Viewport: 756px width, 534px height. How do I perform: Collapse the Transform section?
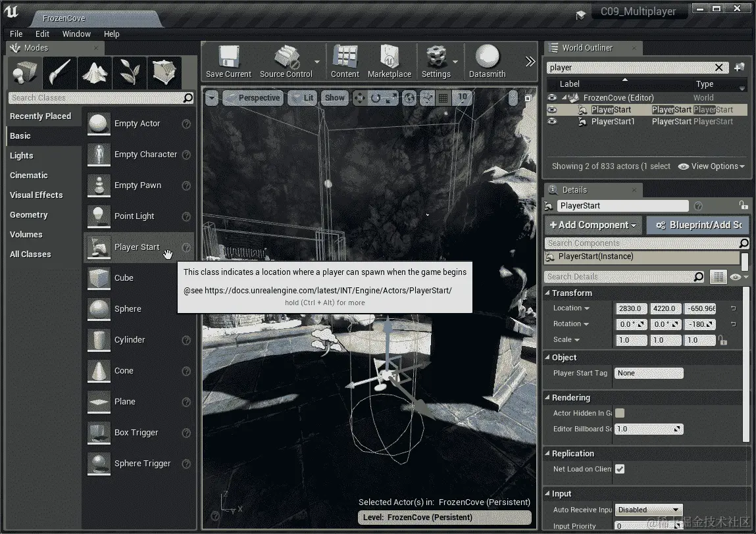point(547,293)
